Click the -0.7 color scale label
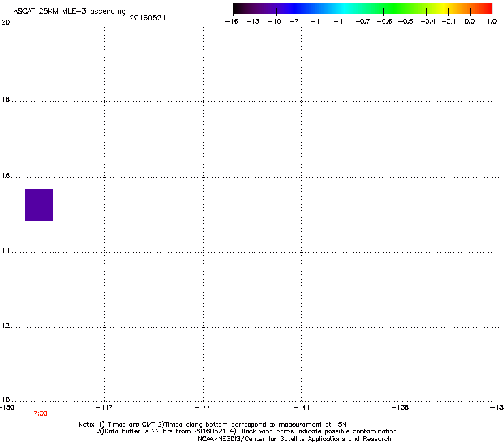This screenshot has width=504, height=443. (362, 22)
